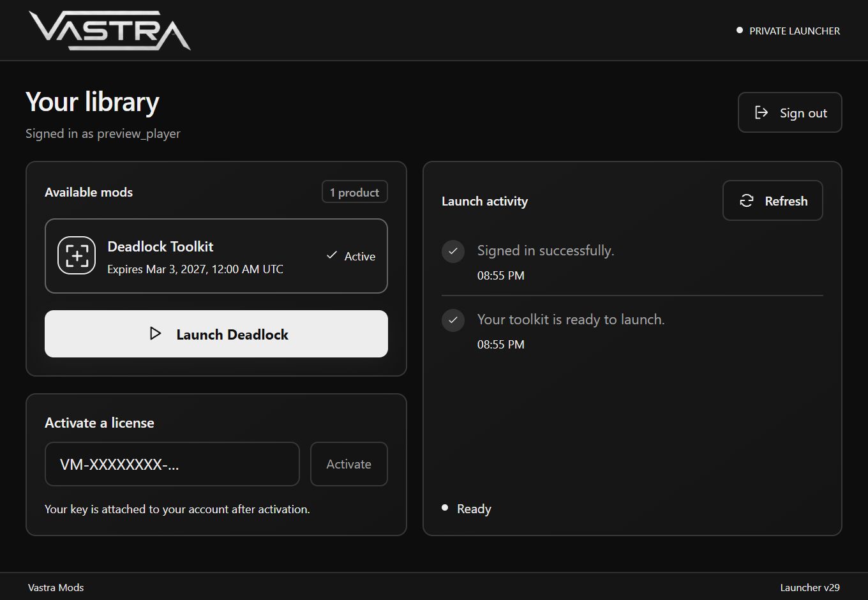Click the expiry date Mar 3, 2027
Viewport: 868px width, 600px height.
click(x=195, y=269)
